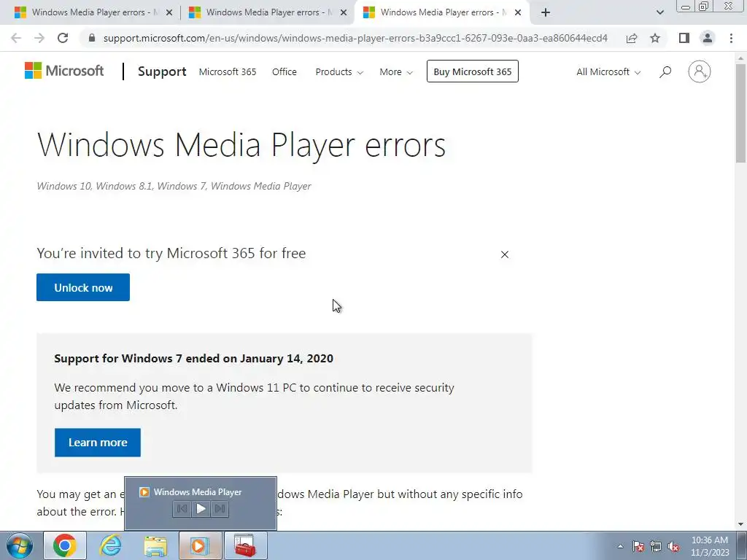Screen dimensions: 747x560
Task: Click the share page icon in address bar
Action: pos(632,38)
